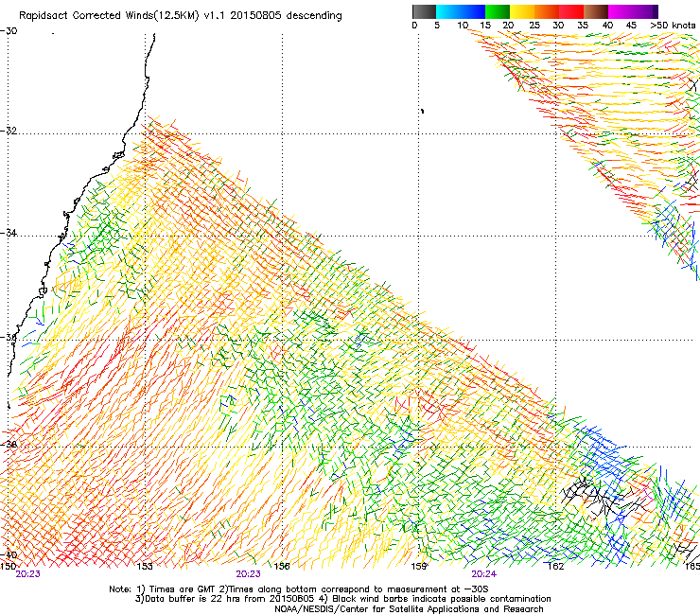
Task: Click the '-40' latitude label
Action: point(9,554)
